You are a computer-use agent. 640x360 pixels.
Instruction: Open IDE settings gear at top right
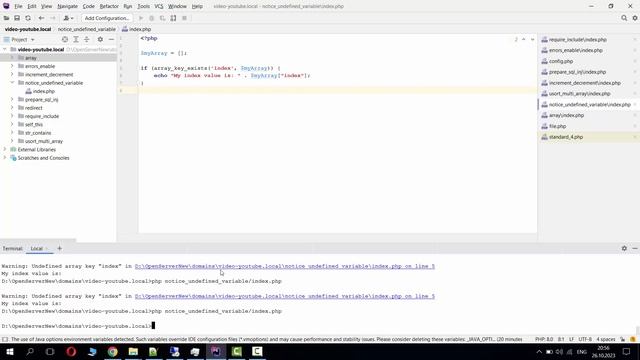(x=635, y=18)
